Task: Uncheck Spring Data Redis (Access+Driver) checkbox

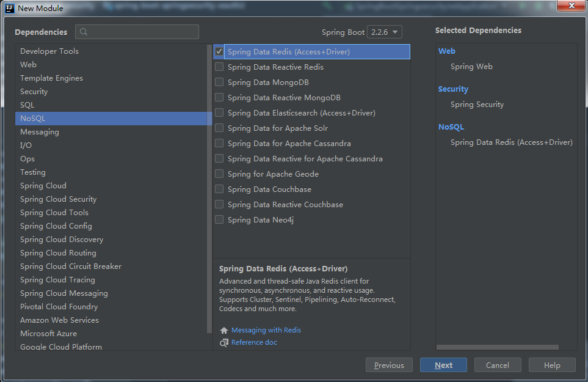Action: click(219, 52)
